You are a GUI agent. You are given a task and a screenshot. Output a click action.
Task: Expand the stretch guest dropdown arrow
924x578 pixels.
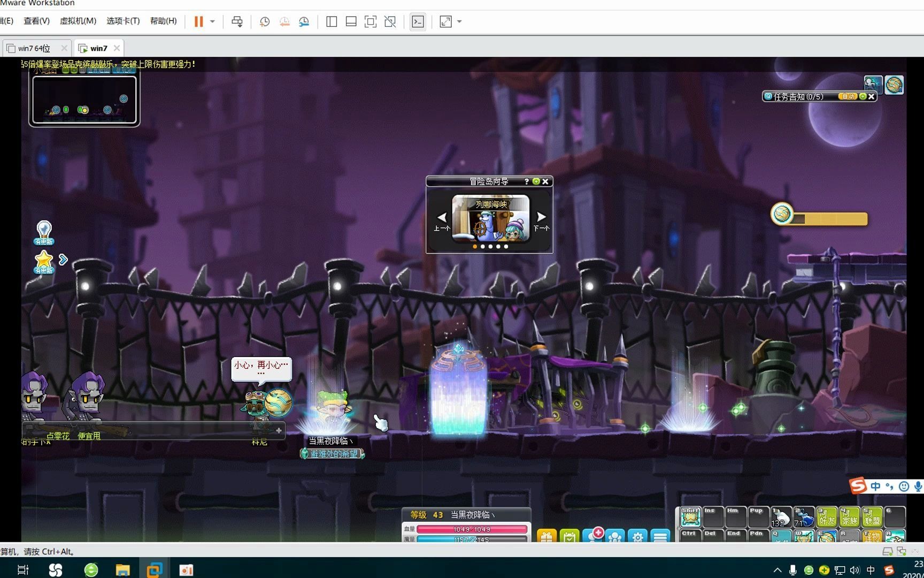click(459, 21)
